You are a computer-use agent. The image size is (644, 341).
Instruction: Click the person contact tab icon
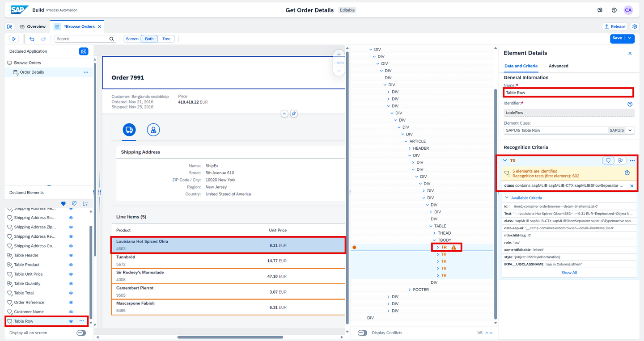pos(153,130)
